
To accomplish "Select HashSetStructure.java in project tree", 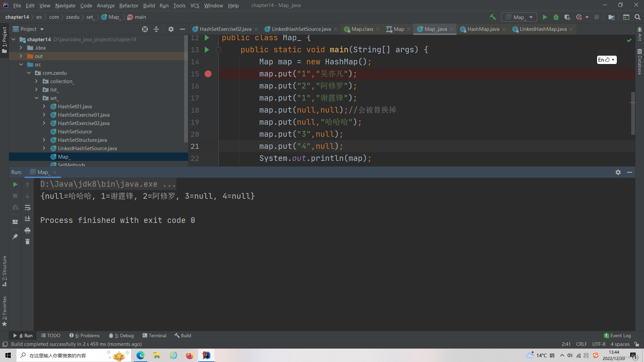I will [x=82, y=140].
